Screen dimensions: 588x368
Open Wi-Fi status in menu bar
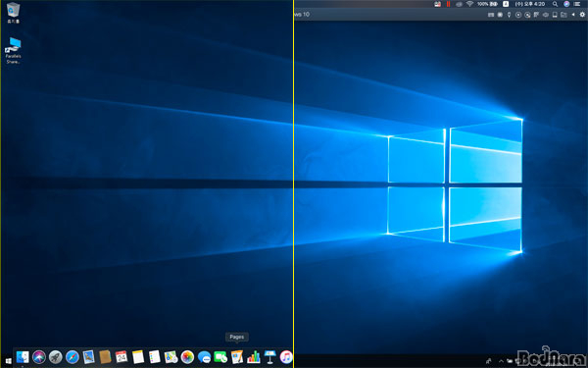469,4
